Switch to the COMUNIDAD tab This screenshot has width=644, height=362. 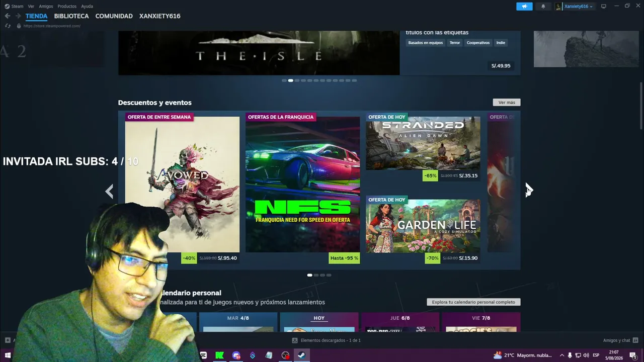coord(114,16)
